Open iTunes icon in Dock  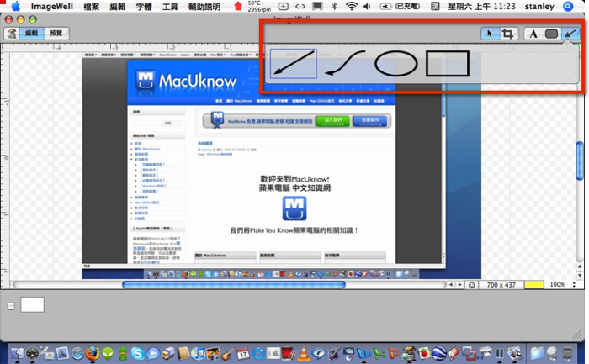pos(198,353)
